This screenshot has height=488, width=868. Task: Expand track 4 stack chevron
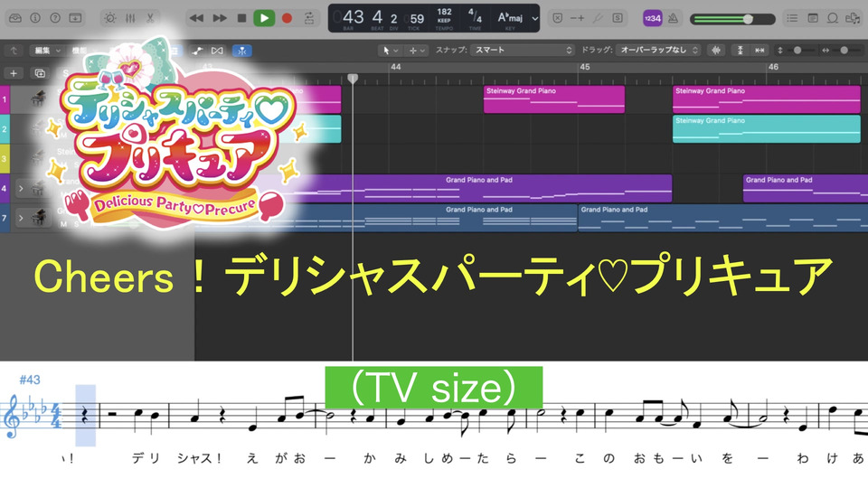[x=21, y=189]
